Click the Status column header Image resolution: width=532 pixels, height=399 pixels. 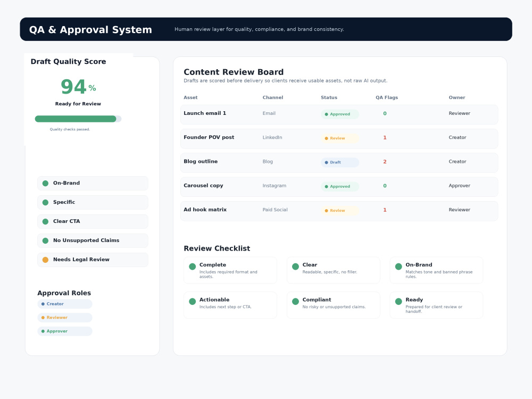pyautogui.click(x=329, y=97)
